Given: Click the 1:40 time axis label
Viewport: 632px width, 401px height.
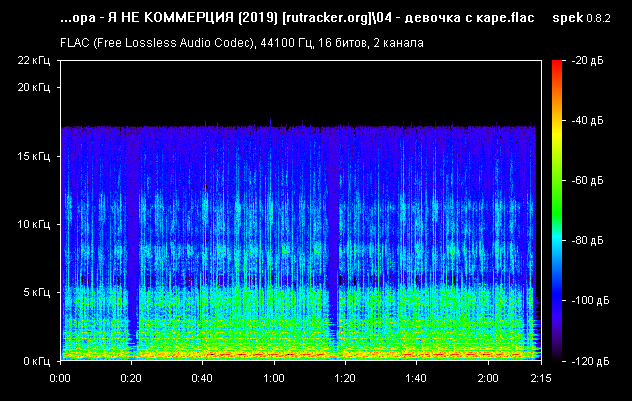Looking at the screenshot, I should coord(416,378).
